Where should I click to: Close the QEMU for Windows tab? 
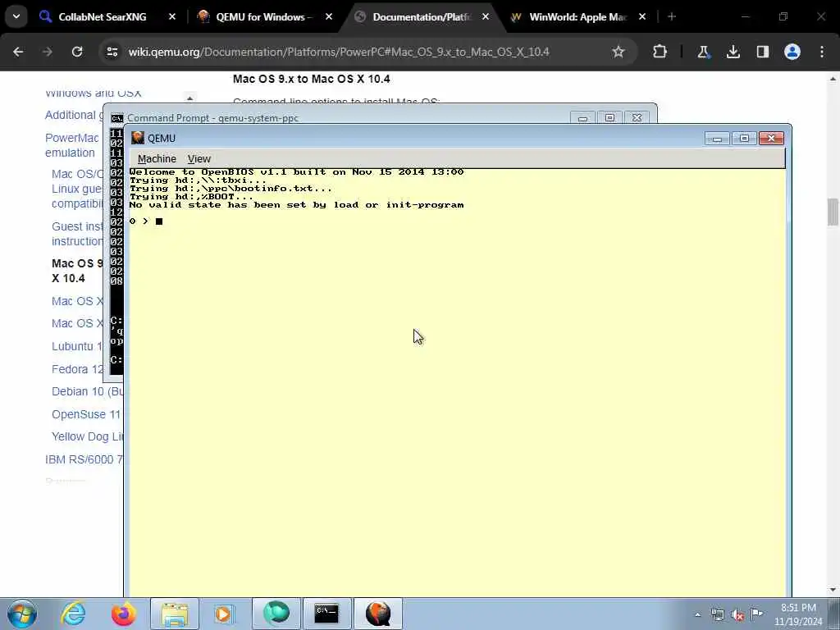(x=329, y=16)
